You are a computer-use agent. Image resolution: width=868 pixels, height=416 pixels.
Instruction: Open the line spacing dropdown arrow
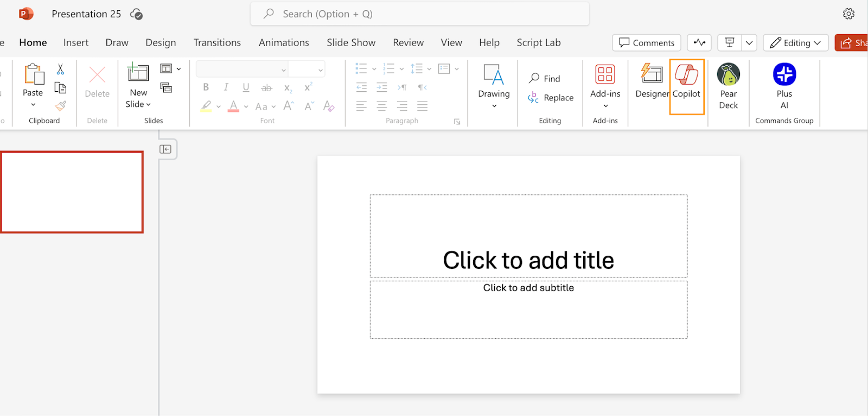[429, 69]
